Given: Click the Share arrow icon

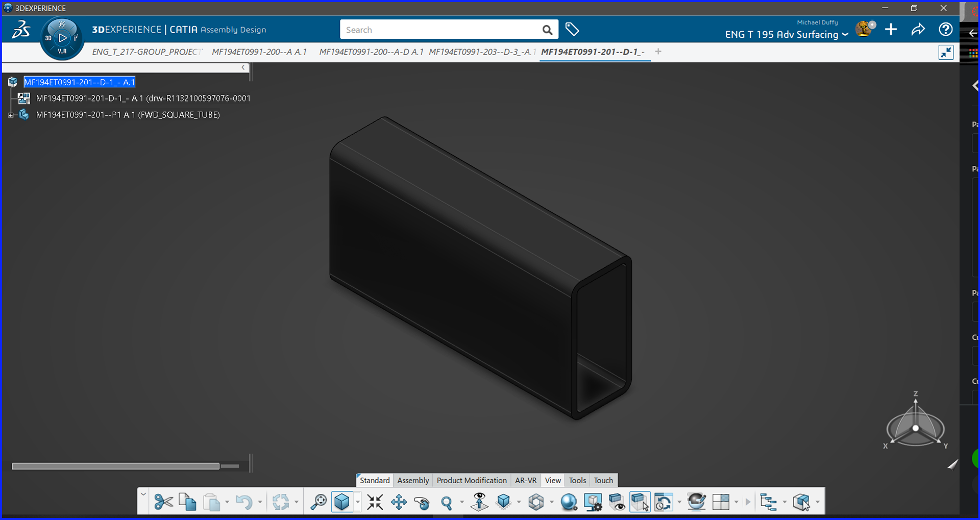Looking at the screenshot, I should [x=918, y=30].
